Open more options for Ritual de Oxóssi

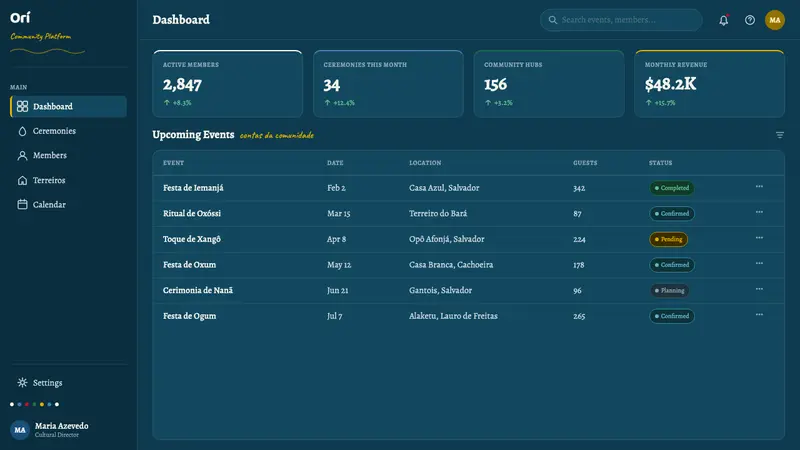pyautogui.click(x=759, y=212)
